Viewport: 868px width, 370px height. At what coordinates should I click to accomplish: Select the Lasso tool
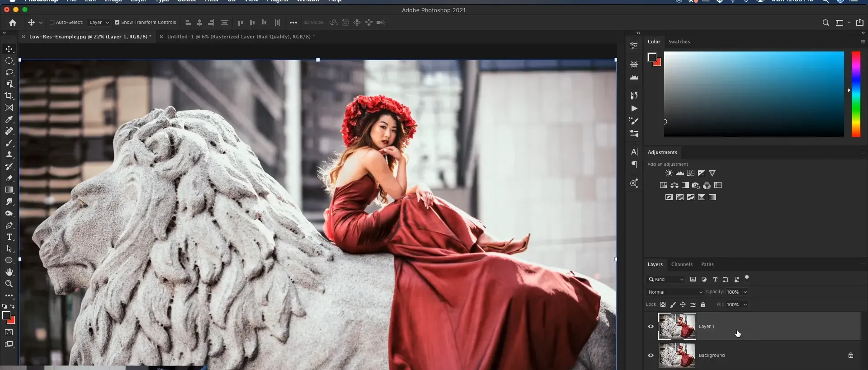(9, 72)
